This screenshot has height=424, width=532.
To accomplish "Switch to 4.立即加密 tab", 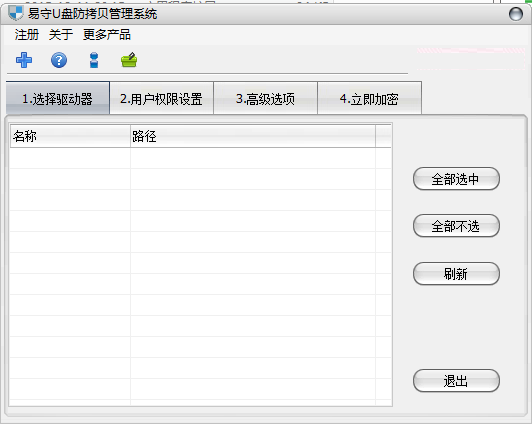I will (369, 98).
